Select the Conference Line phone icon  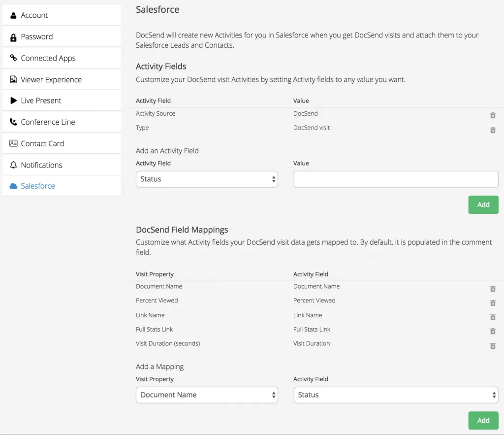pos(13,122)
